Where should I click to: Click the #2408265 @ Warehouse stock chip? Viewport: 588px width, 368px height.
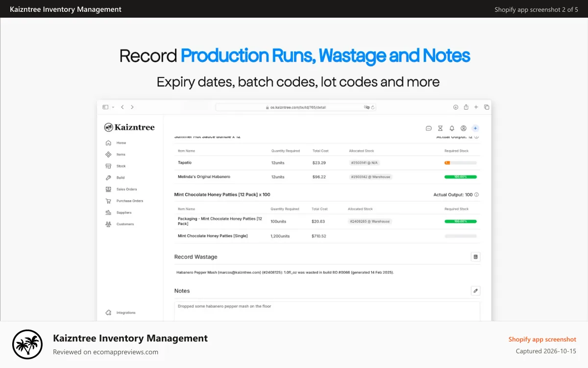[370, 221]
